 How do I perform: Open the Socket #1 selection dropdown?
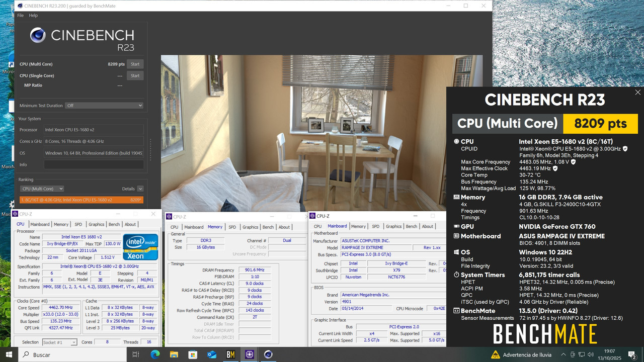click(x=59, y=342)
